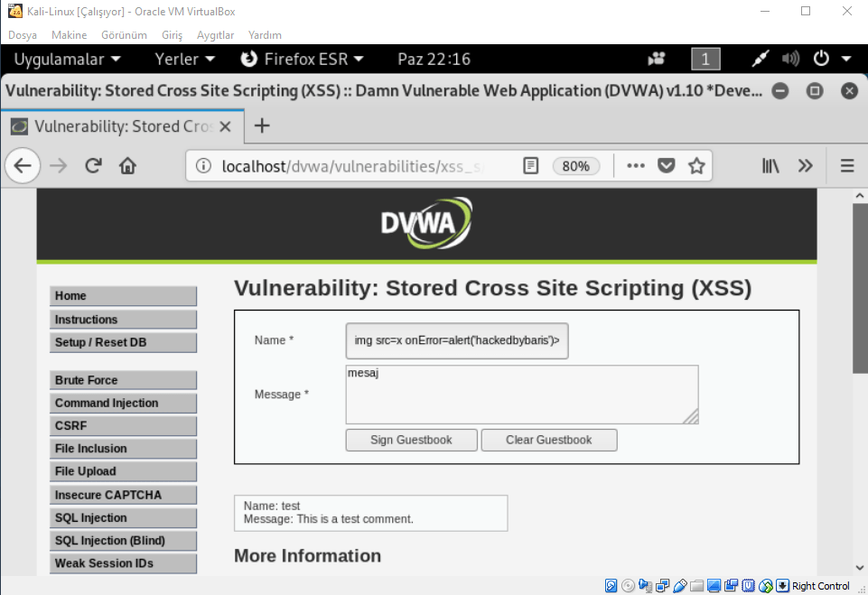Open page actions three-dots menu
Screen dimensions: 868x595
pos(636,165)
